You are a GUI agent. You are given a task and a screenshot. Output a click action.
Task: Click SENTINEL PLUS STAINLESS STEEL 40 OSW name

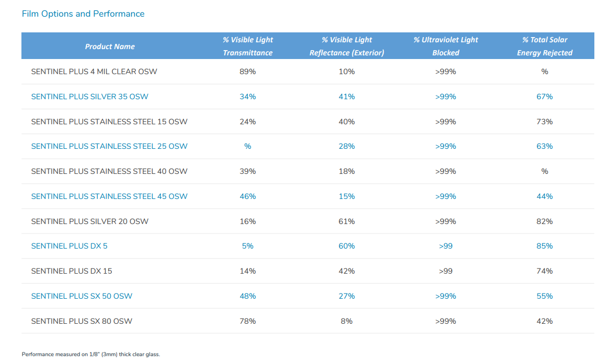click(x=109, y=171)
